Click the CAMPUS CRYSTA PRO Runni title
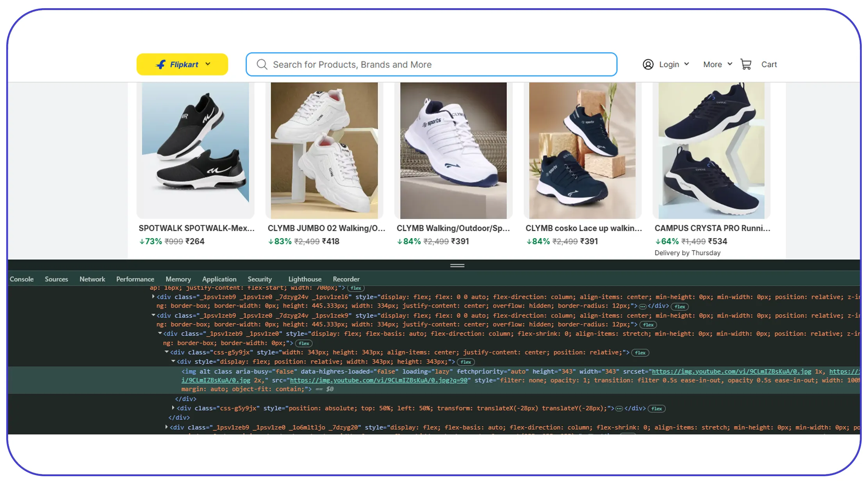The width and height of the screenshot is (868, 484). click(713, 228)
